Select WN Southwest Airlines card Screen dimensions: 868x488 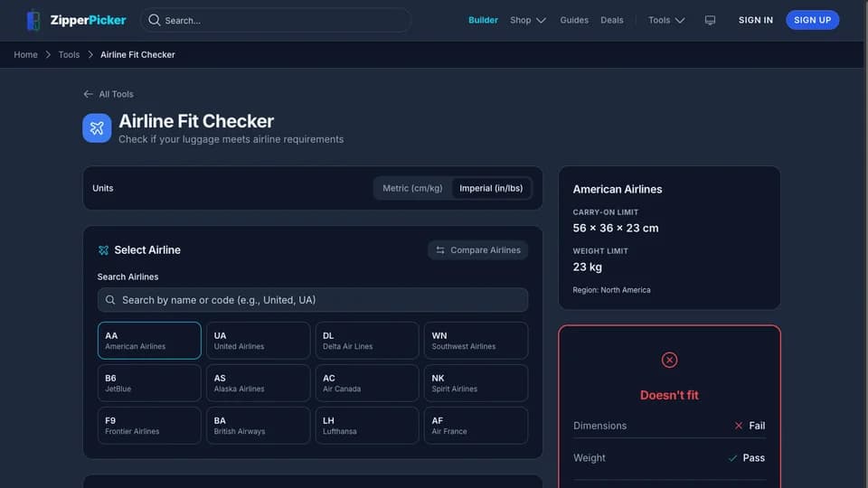[476, 341]
